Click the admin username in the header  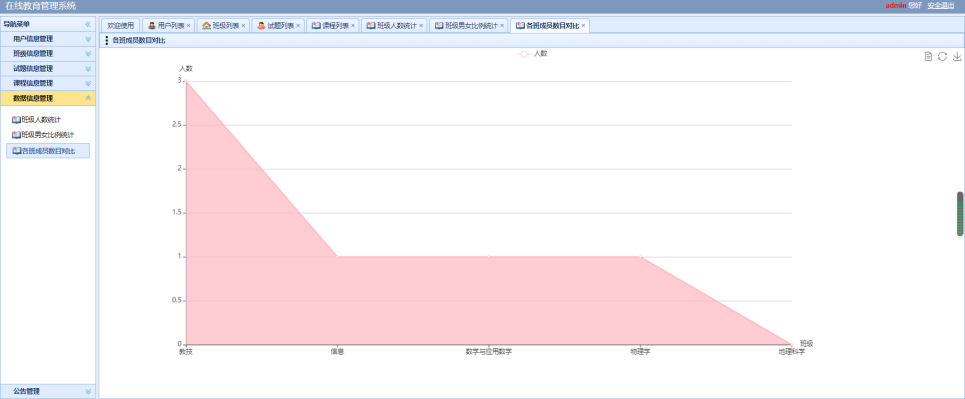(x=895, y=6)
